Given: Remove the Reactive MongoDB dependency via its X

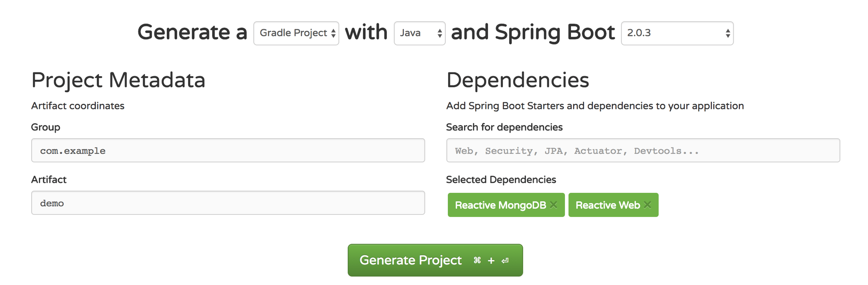Looking at the screenshot, I should (x=554, y=205).
